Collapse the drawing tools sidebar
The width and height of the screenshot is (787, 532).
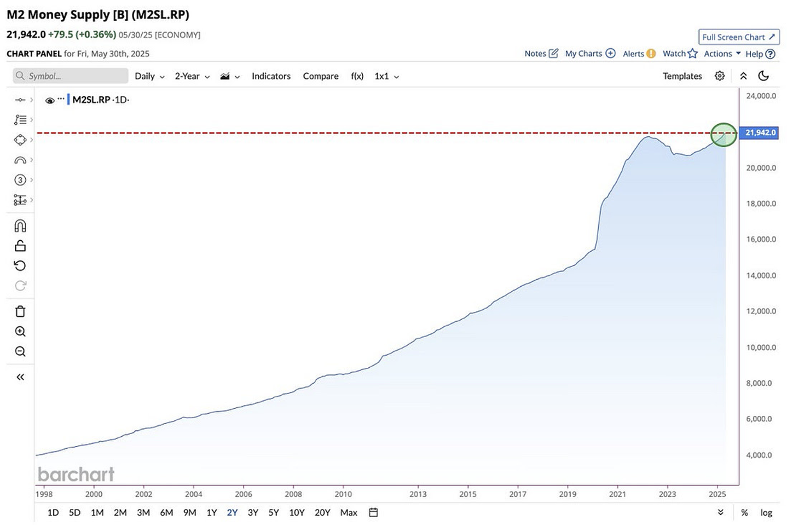(x=20, y=377)
